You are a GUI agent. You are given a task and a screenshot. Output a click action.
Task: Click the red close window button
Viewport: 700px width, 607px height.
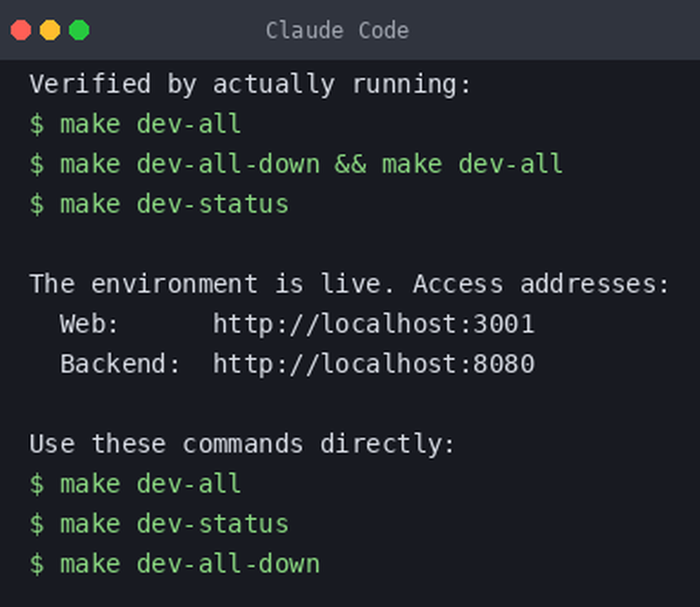[x=21, y=30]
